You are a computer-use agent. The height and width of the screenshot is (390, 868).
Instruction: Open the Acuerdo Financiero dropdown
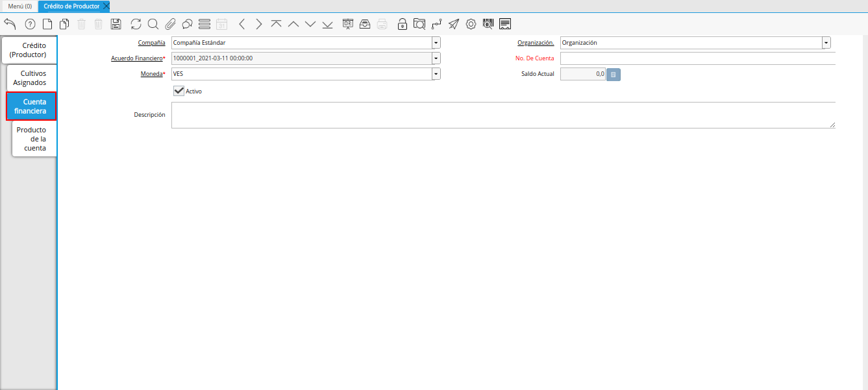[436, 58]
